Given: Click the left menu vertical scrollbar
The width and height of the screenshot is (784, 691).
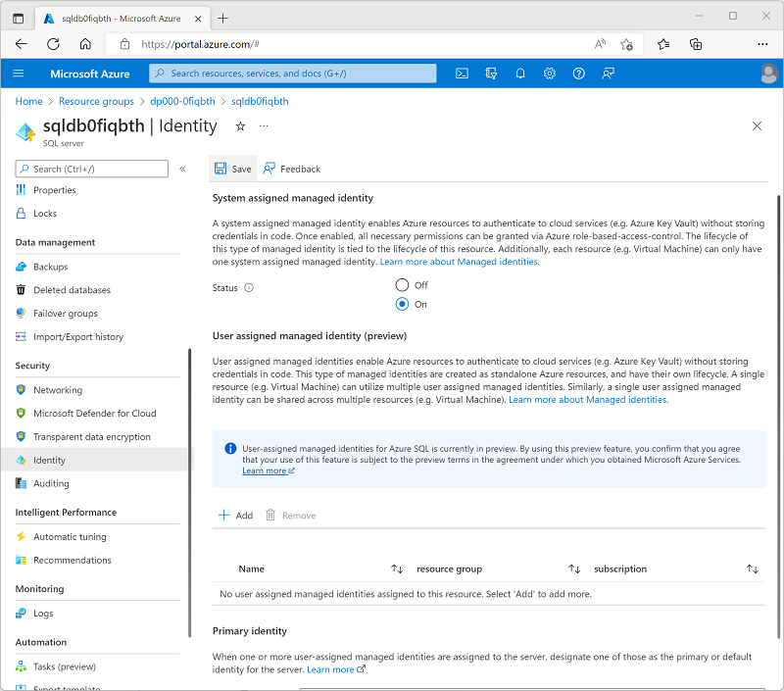Looking at the screenshot, I should tap(189, 493).
